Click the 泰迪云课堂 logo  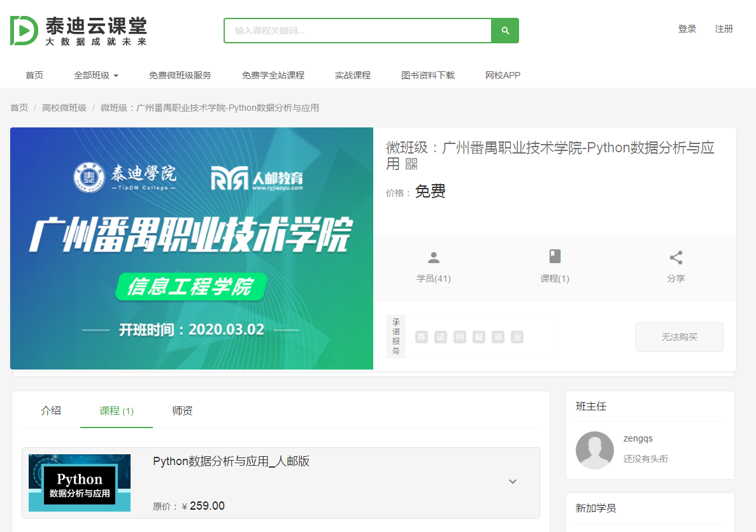[78, 31]
